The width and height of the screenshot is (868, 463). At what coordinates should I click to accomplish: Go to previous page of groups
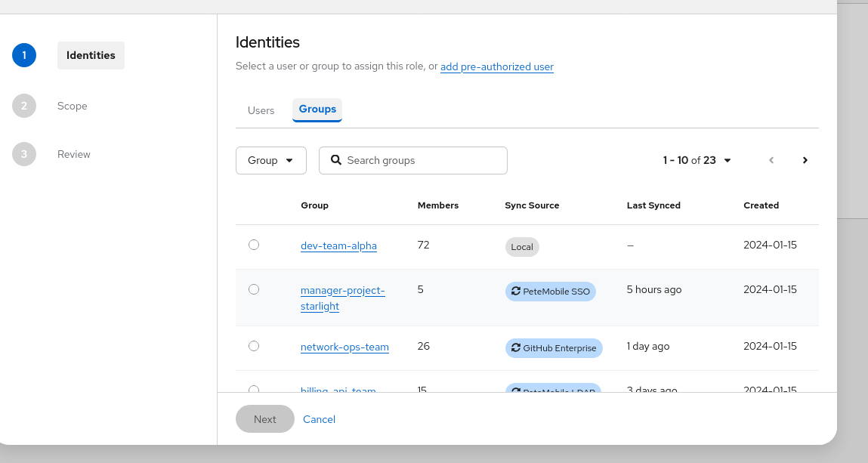pos(771,160)
